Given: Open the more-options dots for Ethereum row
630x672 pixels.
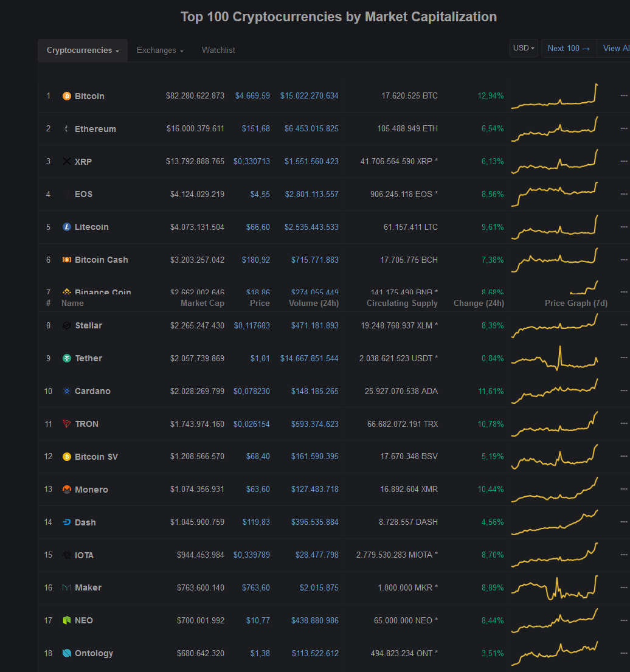Looking at the screenshot, I should pyautogui.click(x=624, y=128).
